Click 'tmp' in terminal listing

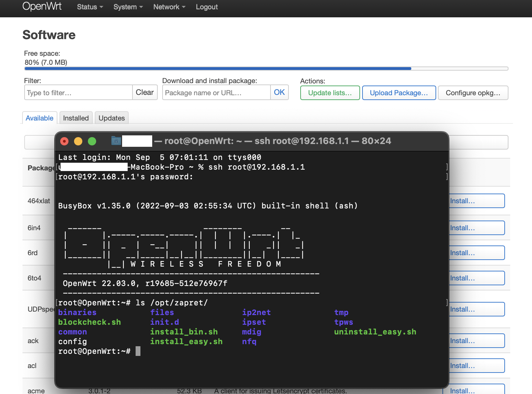[x=341, y=312]
